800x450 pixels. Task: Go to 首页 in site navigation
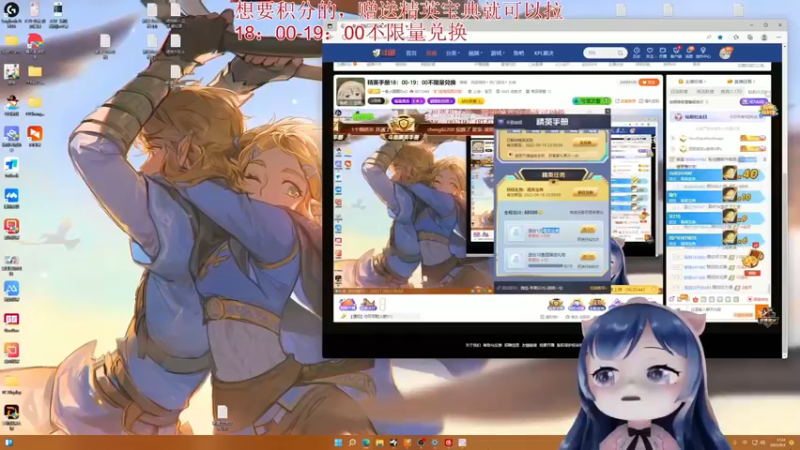click(411, 53)
